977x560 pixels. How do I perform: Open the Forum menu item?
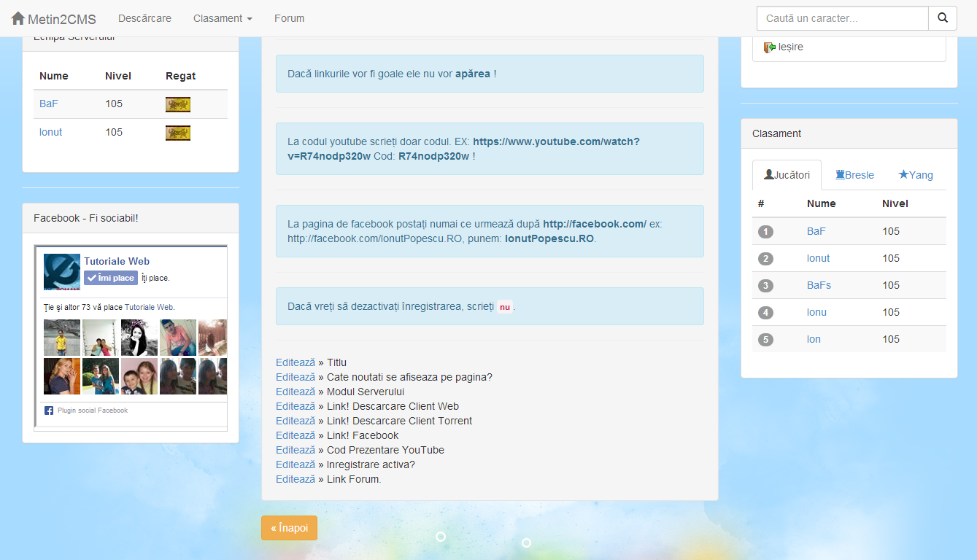(x=289, y=18)
